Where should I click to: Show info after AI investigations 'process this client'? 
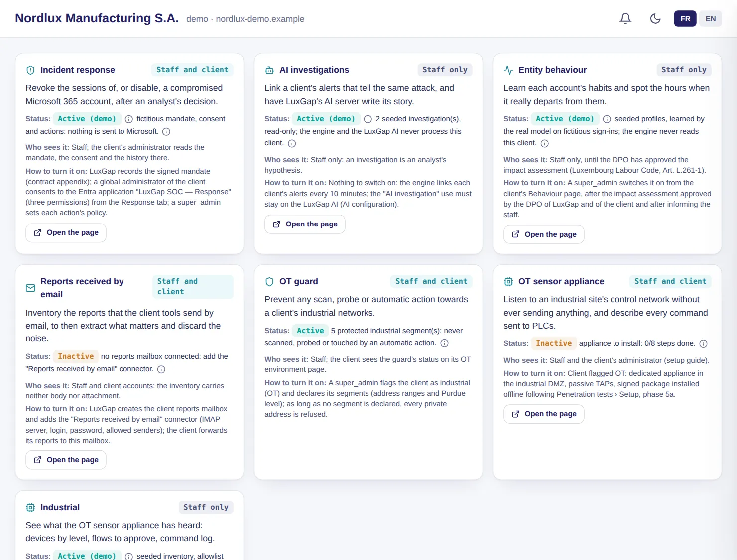[x=292, y=144]
